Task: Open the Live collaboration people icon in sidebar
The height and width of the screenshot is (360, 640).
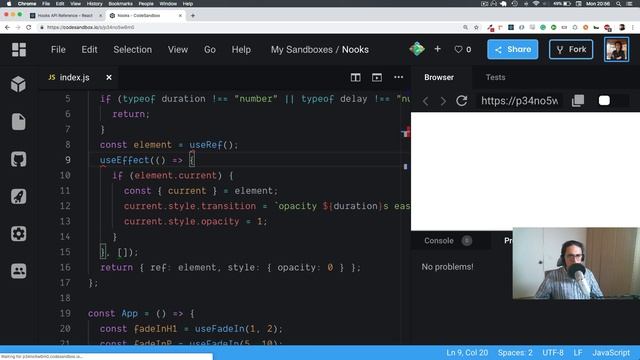Action: (x=18, y=271)
